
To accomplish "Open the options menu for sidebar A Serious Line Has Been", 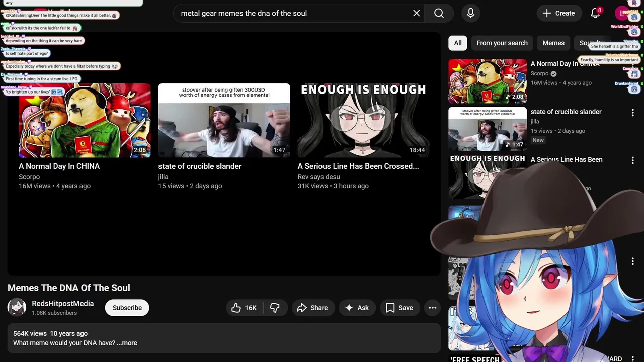I will 632,161.
